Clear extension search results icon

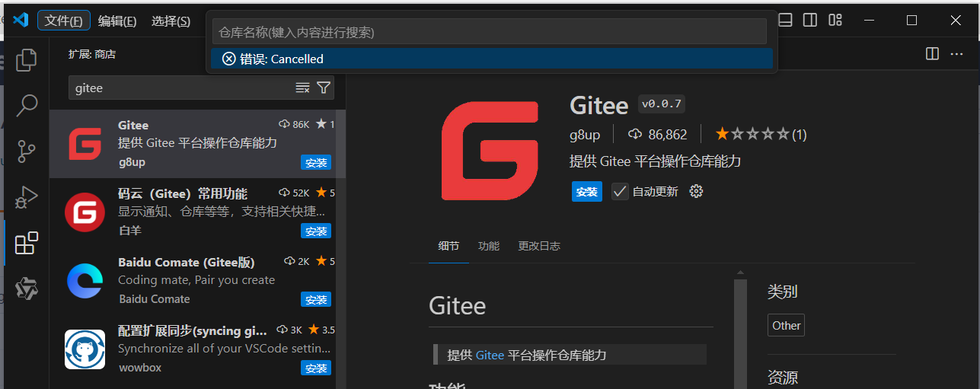pyautogui.click(x=302, y=88)
